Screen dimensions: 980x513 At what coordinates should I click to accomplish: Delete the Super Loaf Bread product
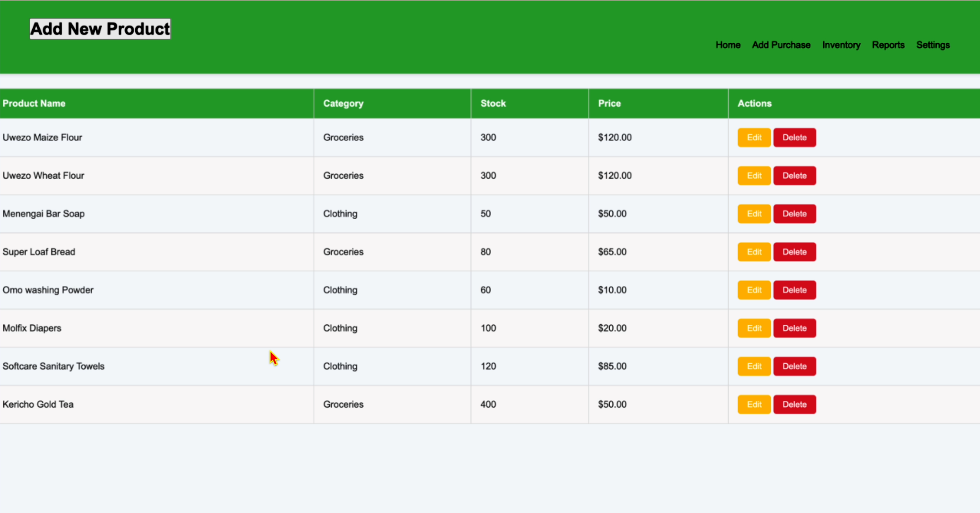pyautogui.click(x=794, y=252)
